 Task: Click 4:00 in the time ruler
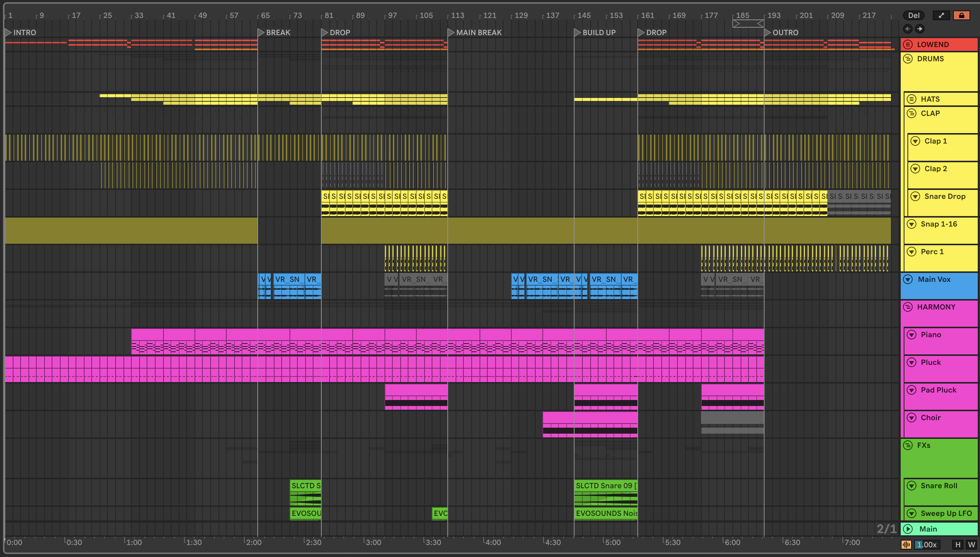(x=493, y=542)
